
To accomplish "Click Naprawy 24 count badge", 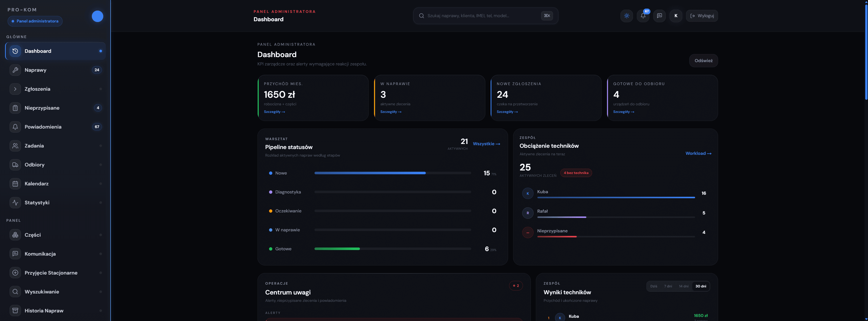I will (x=97, y=70).
